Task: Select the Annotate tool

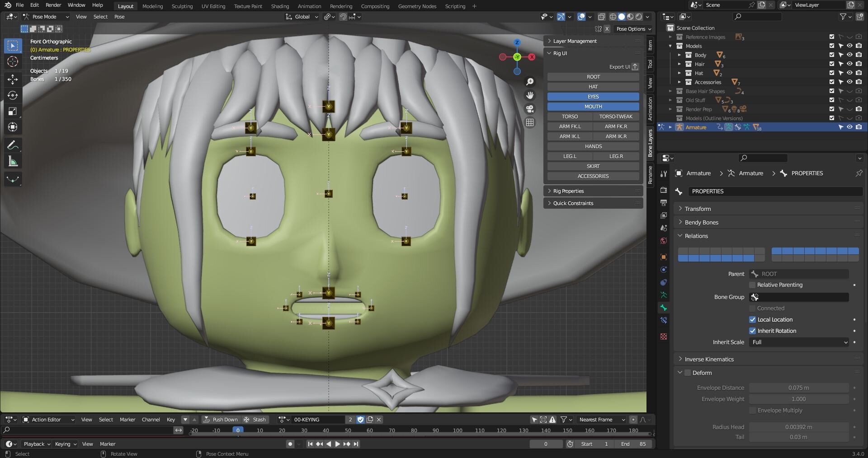Action: 13,145
